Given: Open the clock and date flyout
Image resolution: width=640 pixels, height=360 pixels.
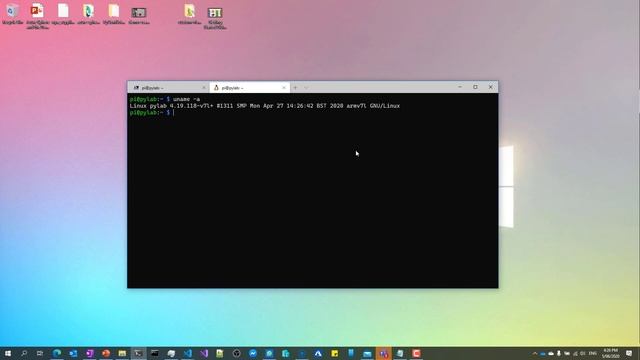Looking at the screenshot, I should click(x=611, y=353).
